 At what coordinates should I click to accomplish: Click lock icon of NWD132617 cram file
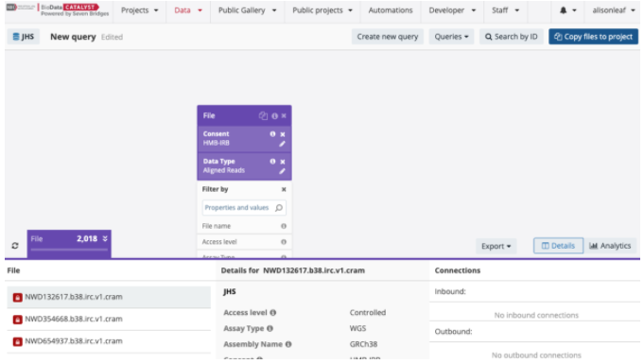[17, 298]
